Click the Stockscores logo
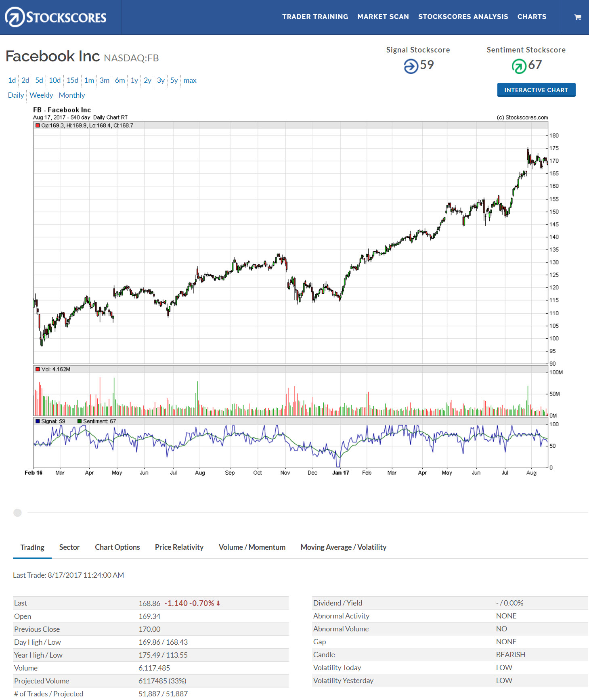Viewport: 589px width, 700px height. coord(56,17)
